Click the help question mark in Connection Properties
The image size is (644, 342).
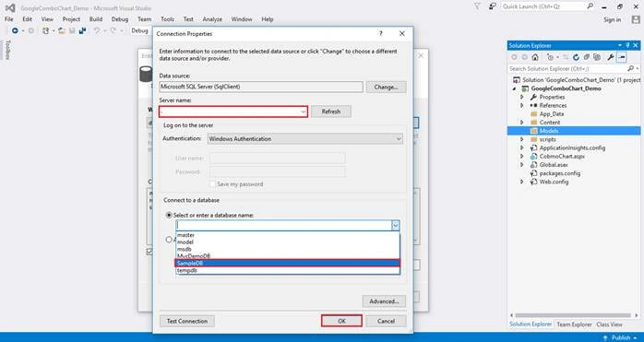(381, 34)
